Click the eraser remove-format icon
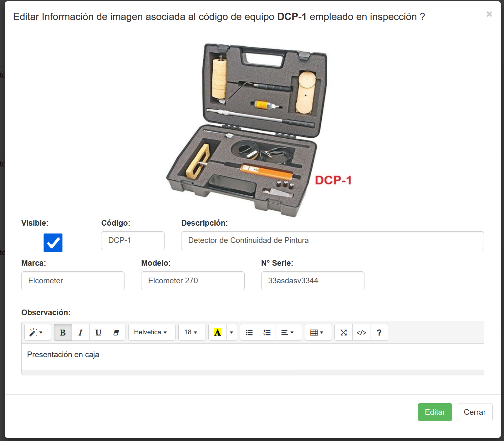Image resolution: width=504 pixels, height=441 pixels. tap(116, 332)
